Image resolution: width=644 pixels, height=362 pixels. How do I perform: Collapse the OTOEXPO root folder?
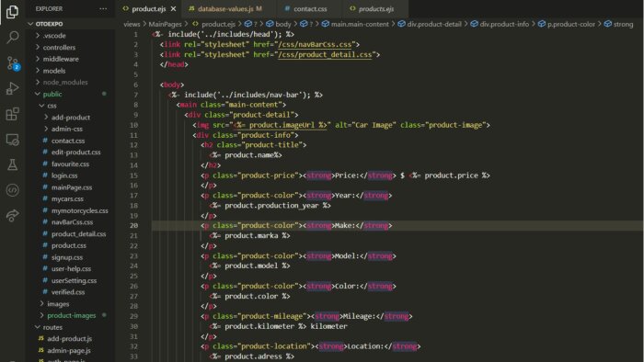click(49, 24)
